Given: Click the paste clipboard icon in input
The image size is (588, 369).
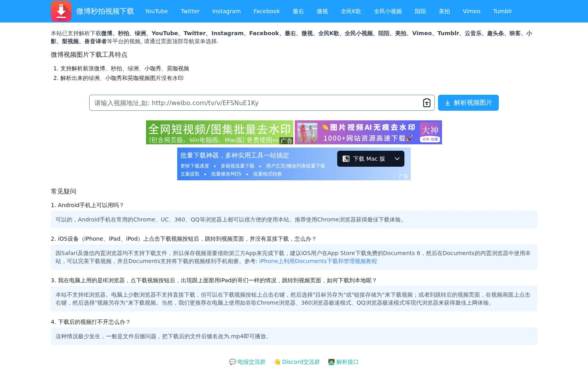Looking at the screenshot, I should pos(427,103).
